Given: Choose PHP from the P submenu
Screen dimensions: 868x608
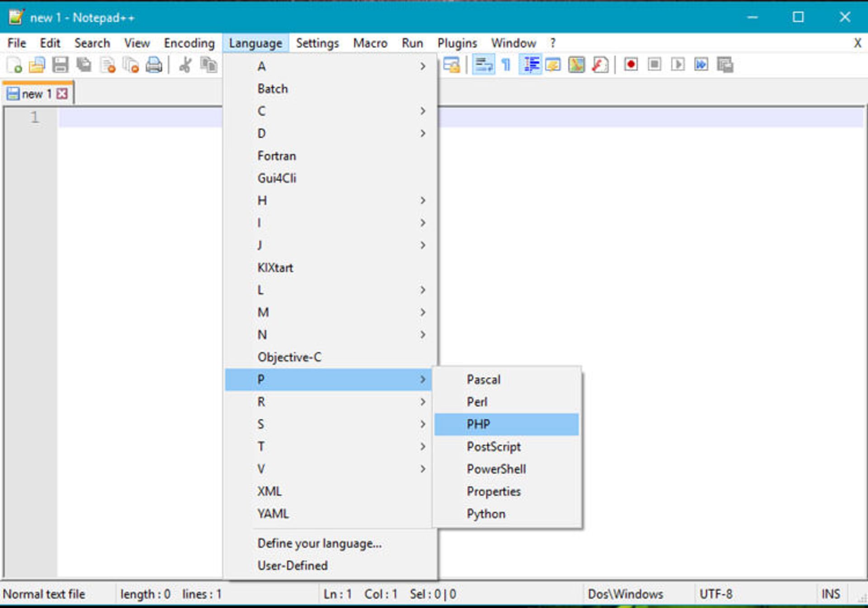Looking at the screenshot, I should pyautogui.click(x=507, y=424).
